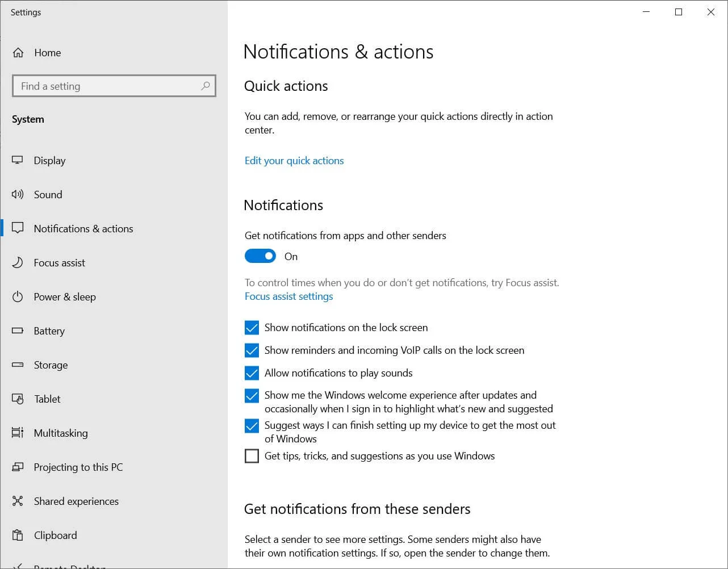Image resolution: width=728 pixels, height=569 pixels.
Task: Select Notifications & actions in sidebar
Action: [x=83, y=228]
